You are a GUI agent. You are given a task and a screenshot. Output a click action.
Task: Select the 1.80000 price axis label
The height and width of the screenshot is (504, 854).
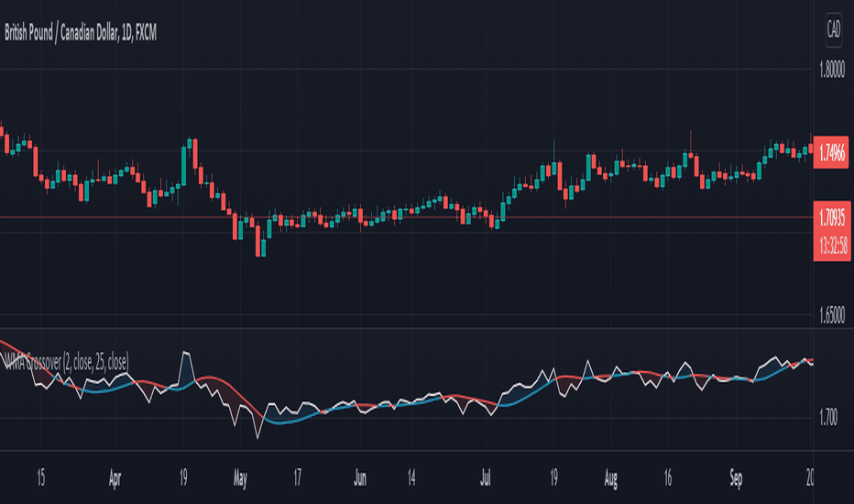click(832, 70)
